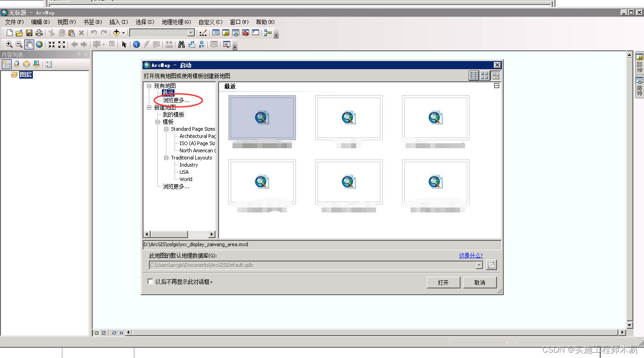Switch startup dialog to medium thumbnails view
Image resolution: width=644 pixels, height=358 pixels.
tap(485, 75)
